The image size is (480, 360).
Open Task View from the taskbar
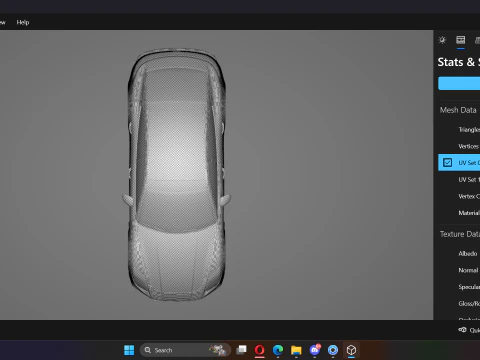pos(241,350)
